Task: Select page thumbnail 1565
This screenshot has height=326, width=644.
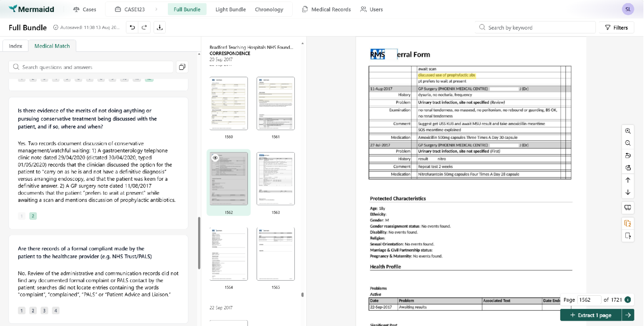Action: pos(275,254)
